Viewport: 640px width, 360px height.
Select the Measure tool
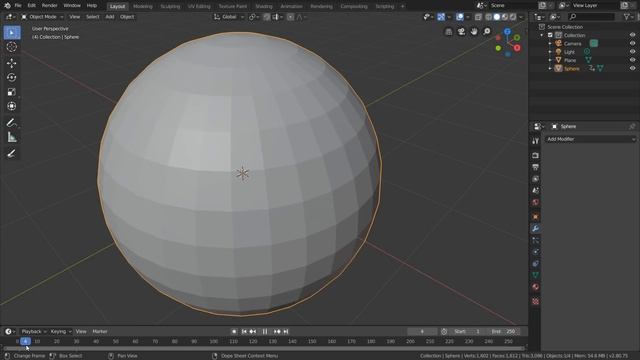click(12, 137)
